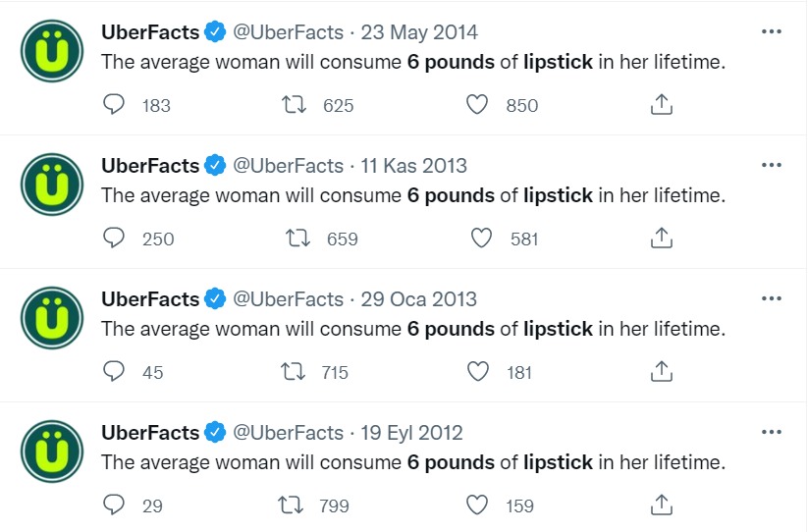The image size is (808, 532).
Task: Like the 11 Kas 2013 tweet
Action: tap(481, 239)
